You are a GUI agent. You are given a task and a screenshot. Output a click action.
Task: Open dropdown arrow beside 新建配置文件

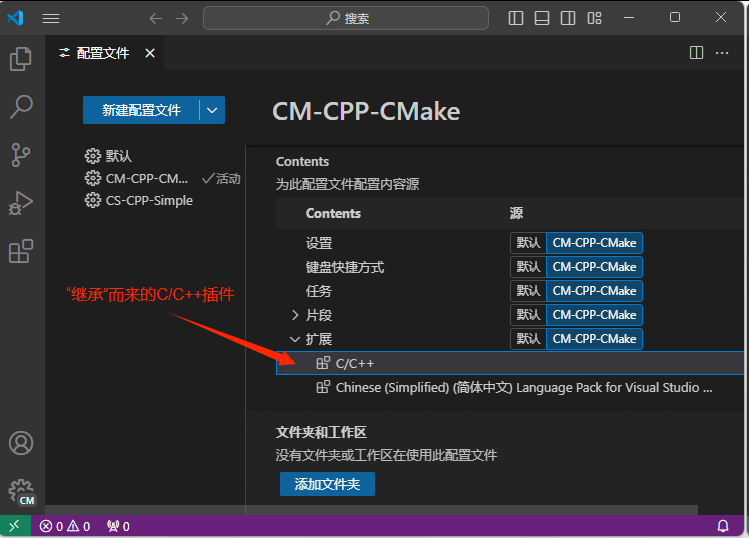coord(212,110)
